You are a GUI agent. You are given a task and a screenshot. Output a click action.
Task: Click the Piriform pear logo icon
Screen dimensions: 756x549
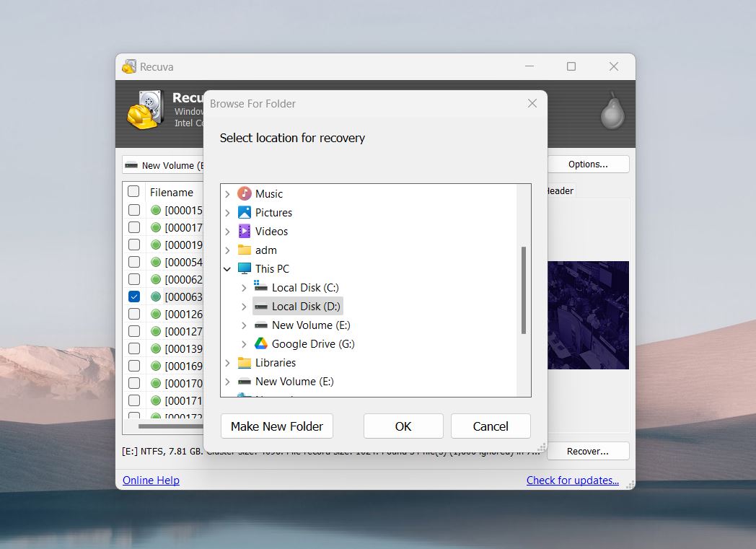point(612,111)
